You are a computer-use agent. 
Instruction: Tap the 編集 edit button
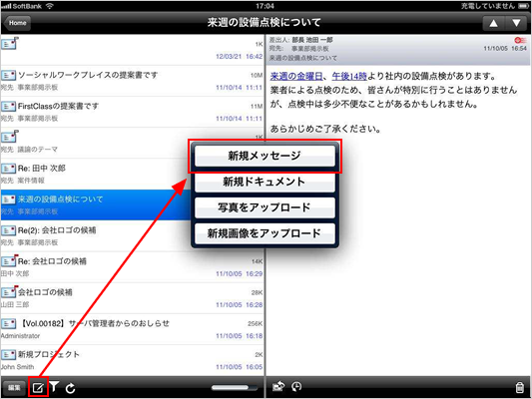coord(14,387)
